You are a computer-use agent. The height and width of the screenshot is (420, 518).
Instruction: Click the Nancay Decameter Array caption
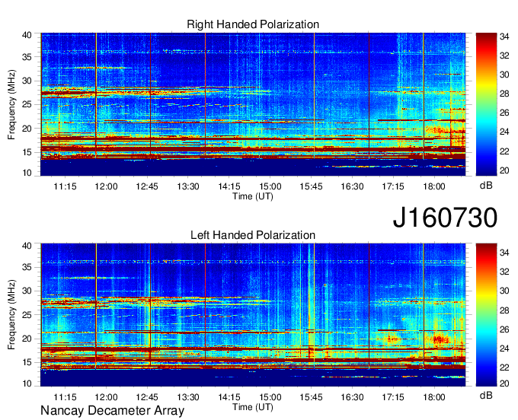tap(112, 411)
